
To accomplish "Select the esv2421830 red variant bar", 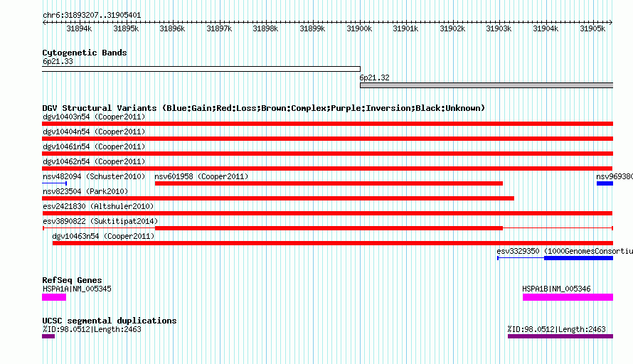I will pyautogui.click(x=327, y=213).
